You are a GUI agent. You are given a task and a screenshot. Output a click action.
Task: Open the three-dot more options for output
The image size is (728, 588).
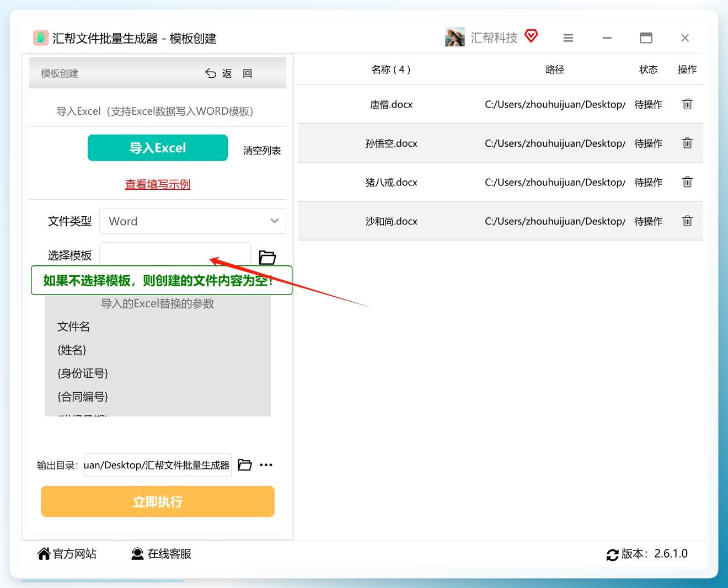[x=266, y=465]
